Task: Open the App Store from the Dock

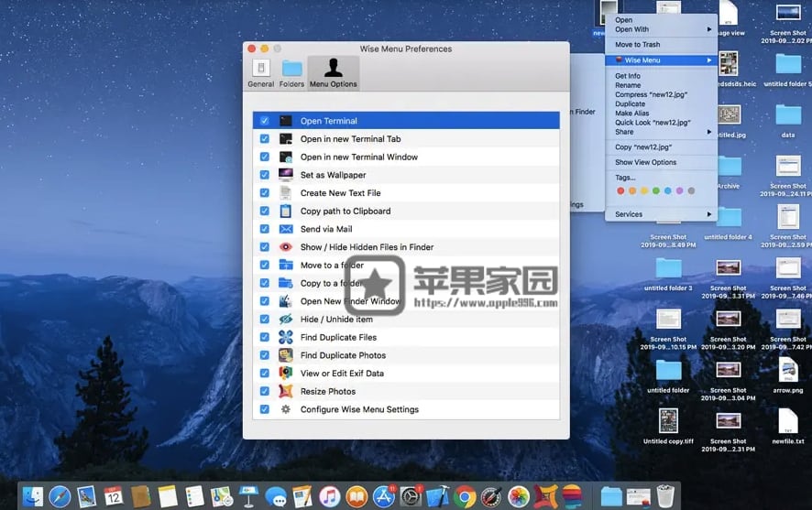Action: [x=384, y=497]
